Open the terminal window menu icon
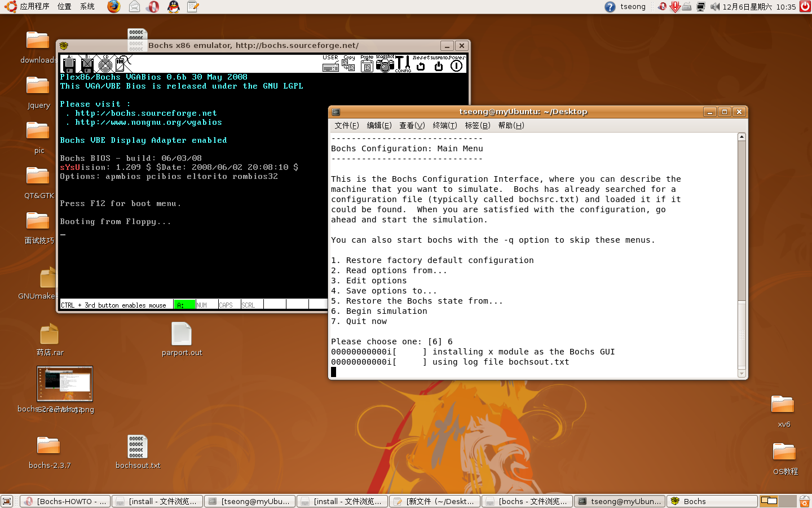812x508 pixels. coord(336,112)
